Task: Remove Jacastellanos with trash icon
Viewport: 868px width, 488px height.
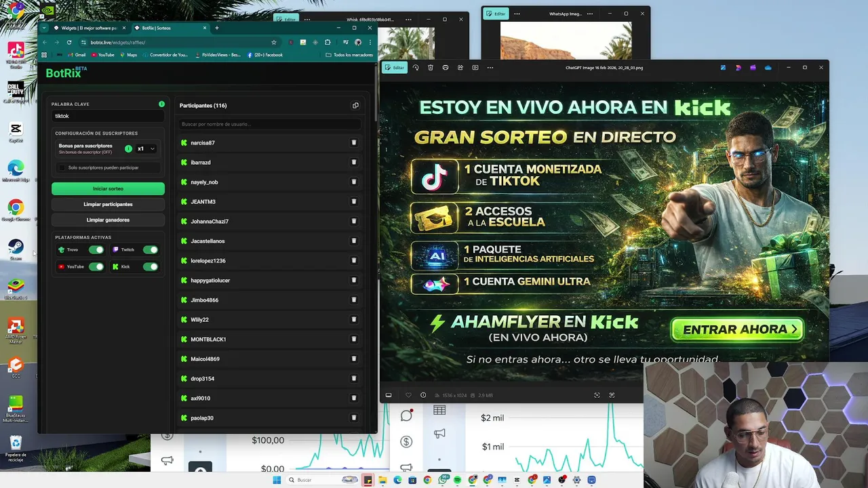Action: tap(353, 241)
